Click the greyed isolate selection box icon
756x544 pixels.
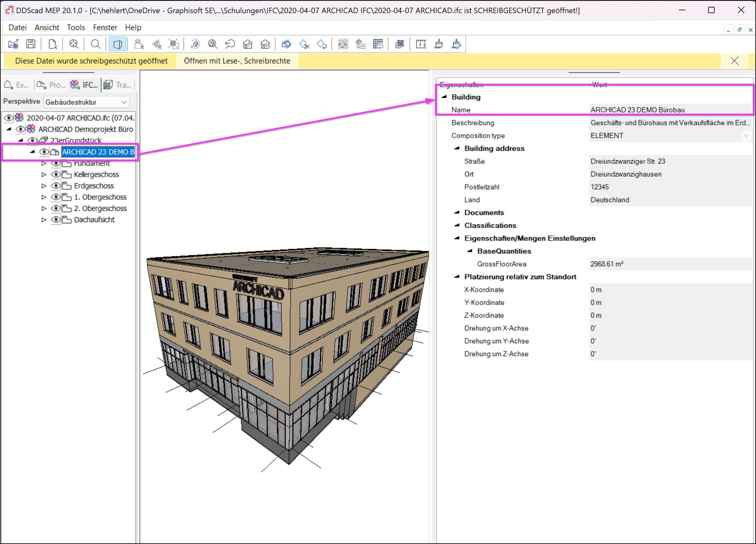[x=174, y=44]
